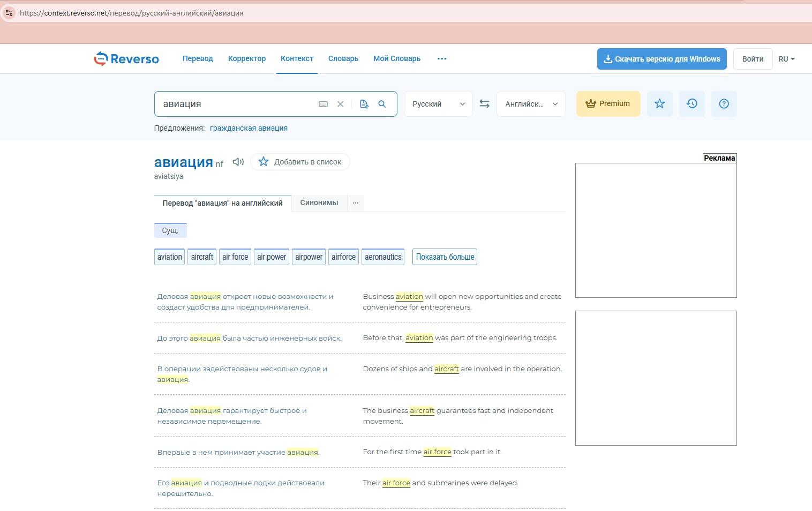Switch to the Синонимы tab
Image resolution: width=812 pixels, height=511 pixels.
319,203
